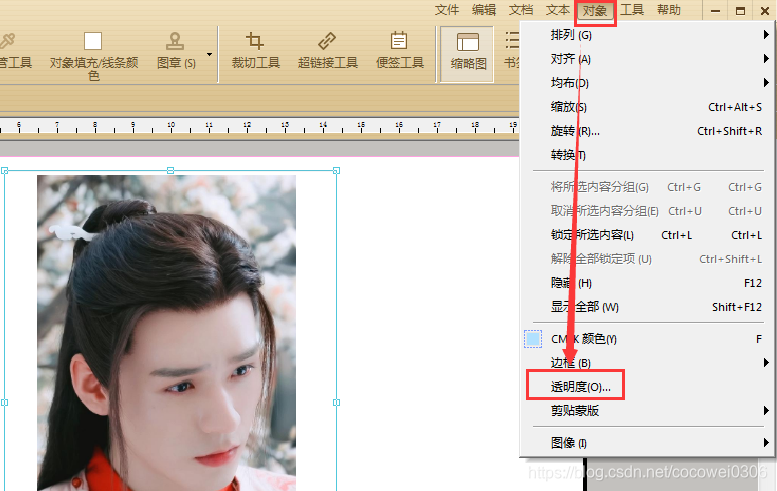Choose 锁定所选内容 (L) entry
The image size is (777, 491).
[x=647, y=235]
